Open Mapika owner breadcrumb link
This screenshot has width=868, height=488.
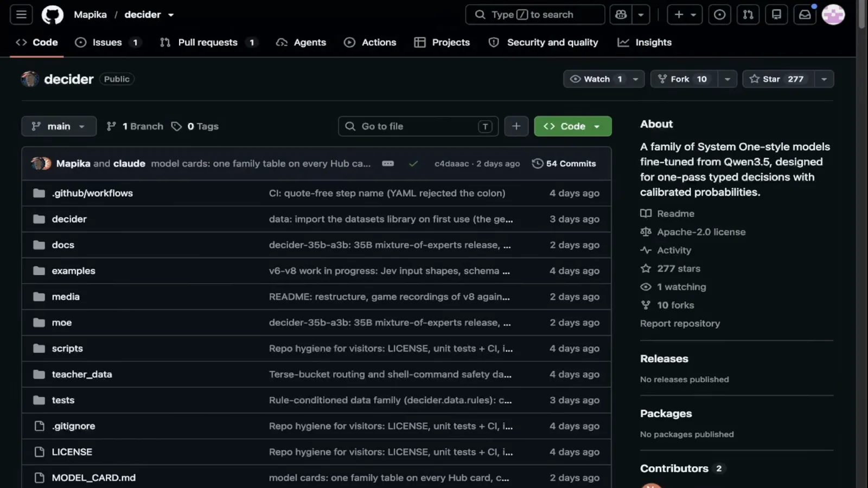(x=90, y=15)
